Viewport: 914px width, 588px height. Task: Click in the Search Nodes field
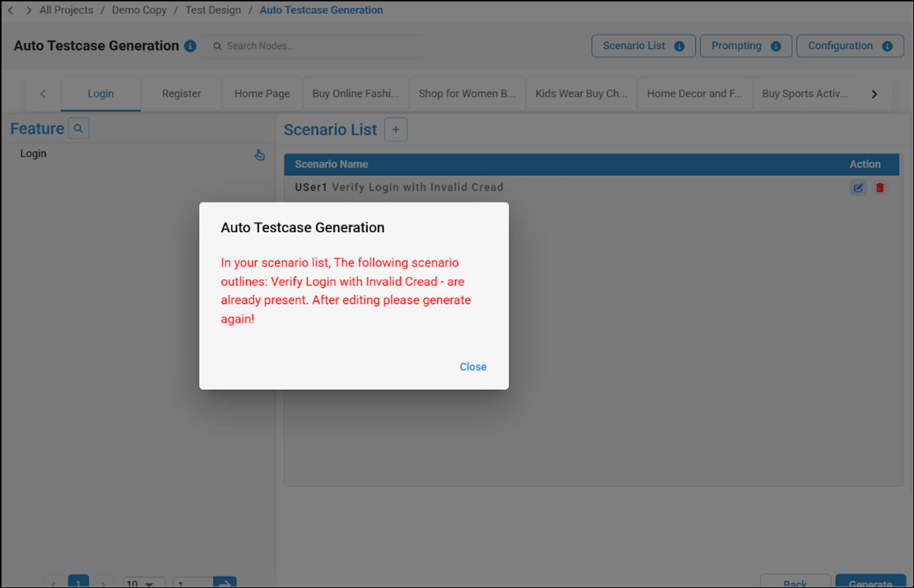coord(312,46)
